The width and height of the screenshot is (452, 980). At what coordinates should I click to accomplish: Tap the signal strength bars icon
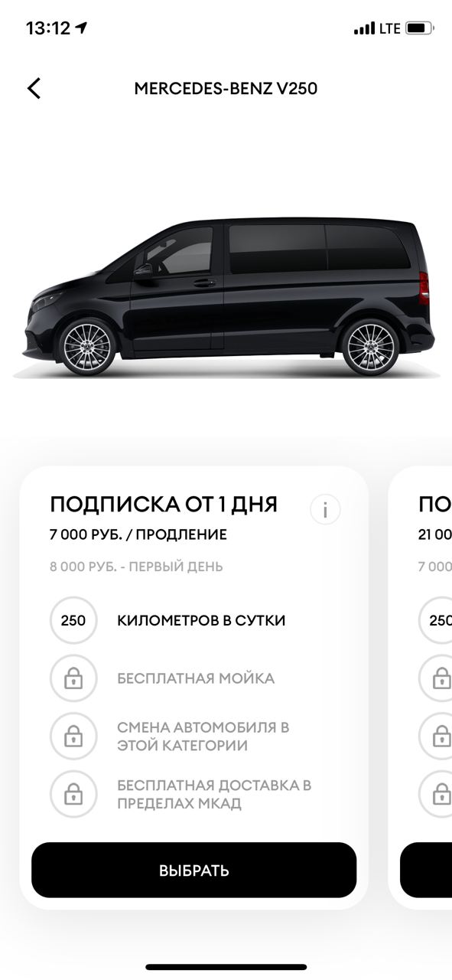(364, 29)
